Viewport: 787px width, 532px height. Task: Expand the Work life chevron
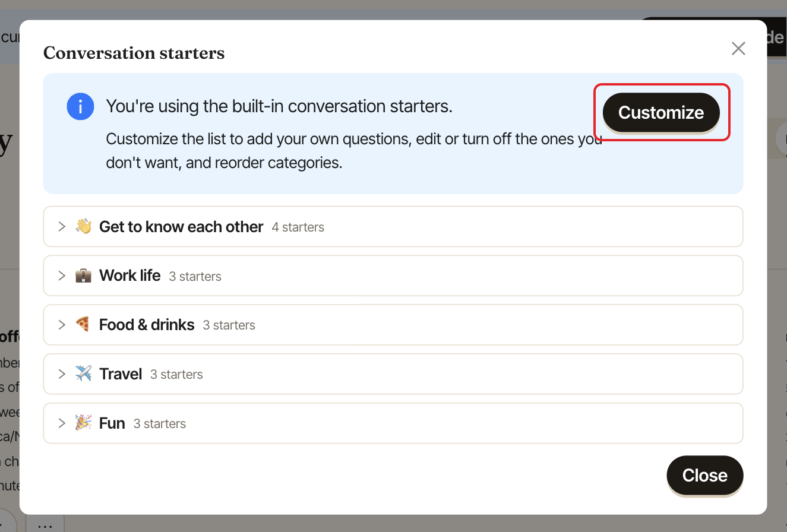[61, 275]
